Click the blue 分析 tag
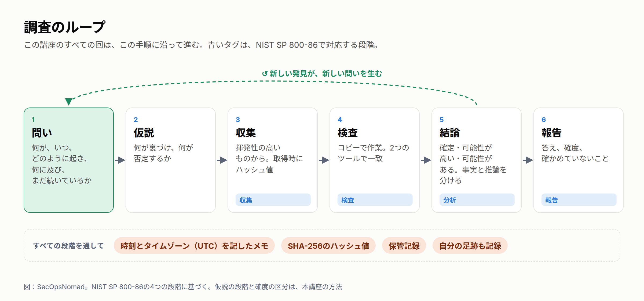The height and width of the screenshot is (301, 644). [477, 200]
